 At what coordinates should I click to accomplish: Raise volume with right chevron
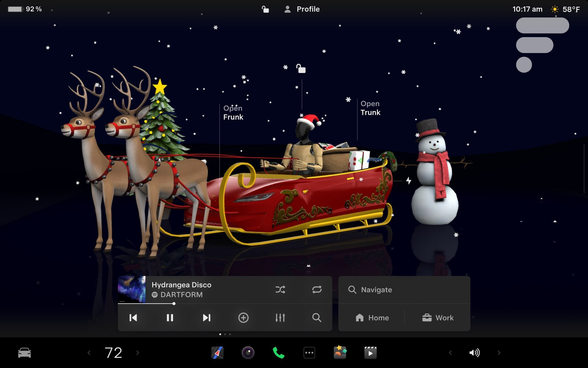(499, 353)
